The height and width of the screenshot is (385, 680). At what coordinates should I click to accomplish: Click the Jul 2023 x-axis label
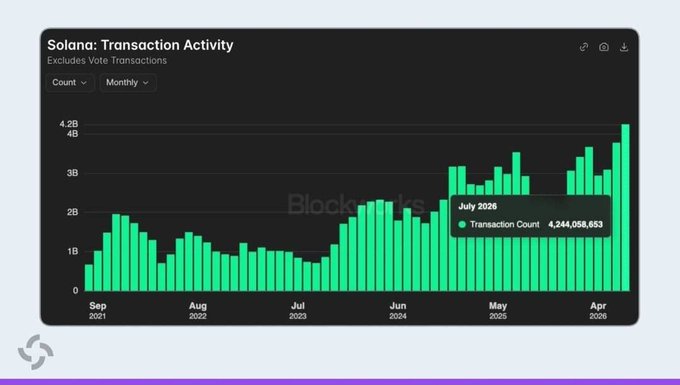(298, 310)
